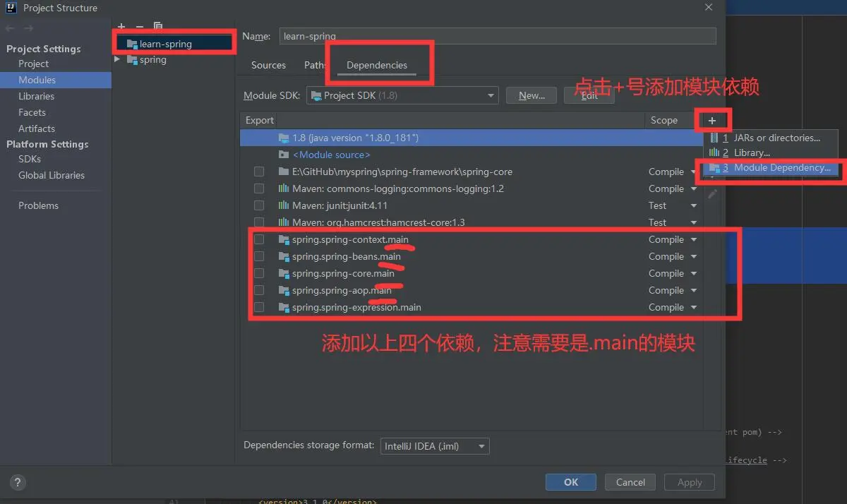Open the Module SDK combo box

[x=402, y=95]
